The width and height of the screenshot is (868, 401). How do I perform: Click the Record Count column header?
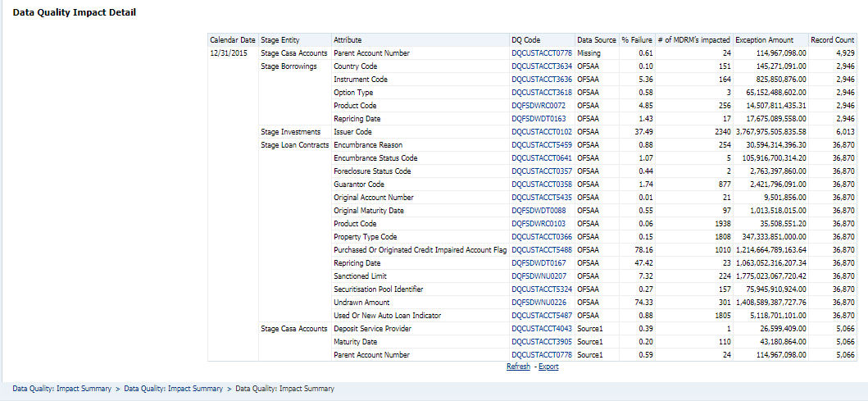[832, 40]
